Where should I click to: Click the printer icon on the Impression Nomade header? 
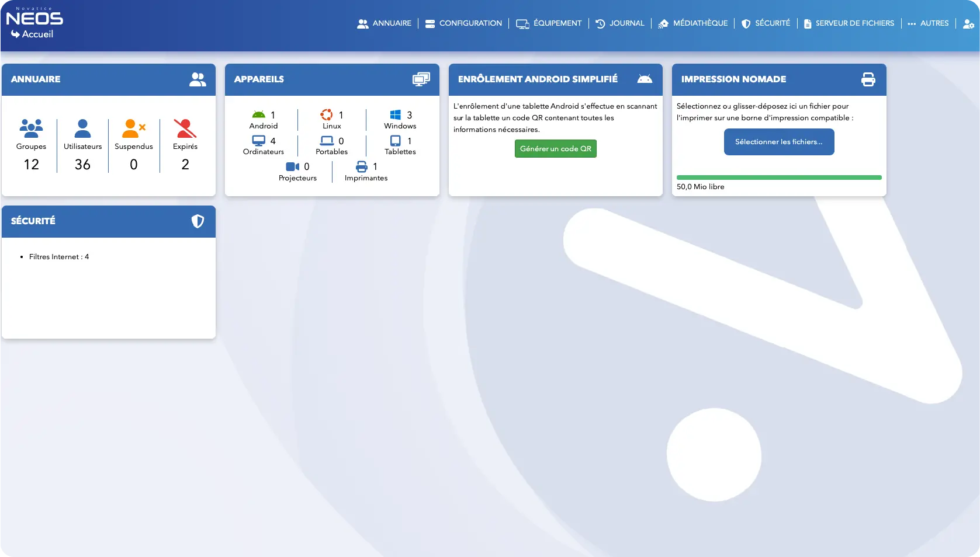[868, 79]
